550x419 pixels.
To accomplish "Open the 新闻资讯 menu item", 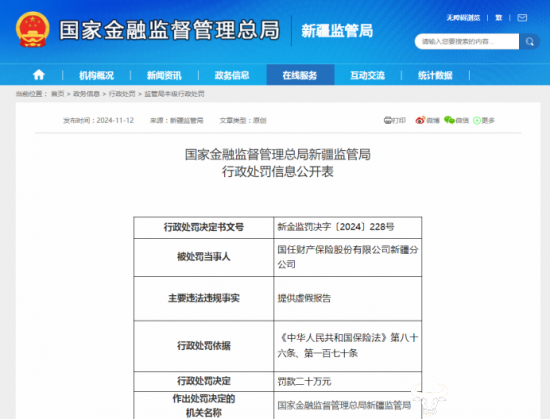I will [x=164, y=75].
